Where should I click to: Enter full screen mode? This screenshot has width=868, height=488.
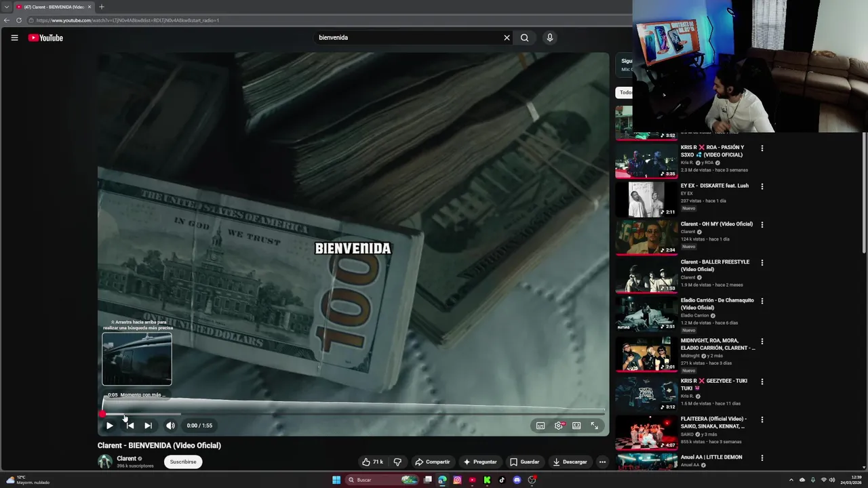click(x=594, y=426)
